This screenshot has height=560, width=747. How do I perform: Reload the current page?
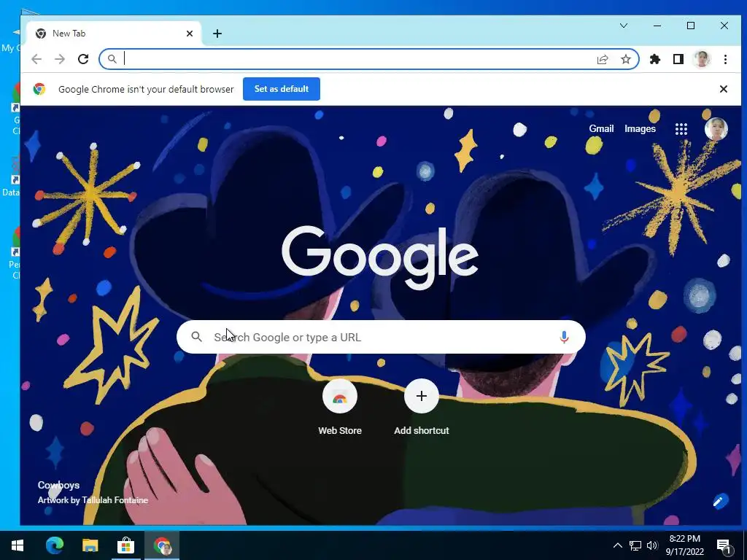tap(83, 59)
